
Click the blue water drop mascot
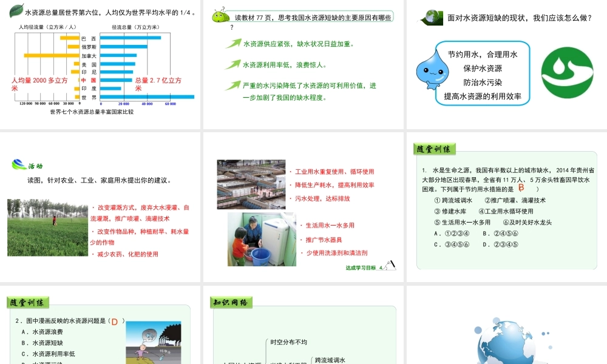(x=432, y=70)
